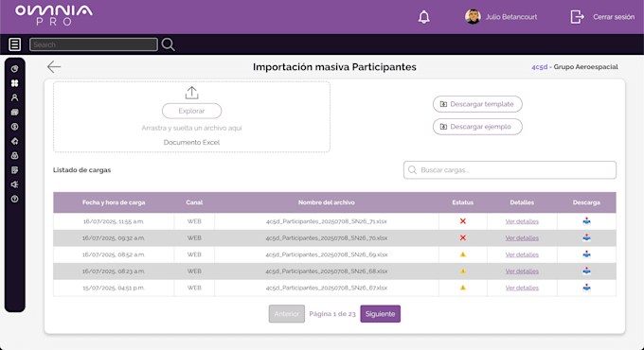Click the Fecha y hora de carga header

[x=114, y=202]
